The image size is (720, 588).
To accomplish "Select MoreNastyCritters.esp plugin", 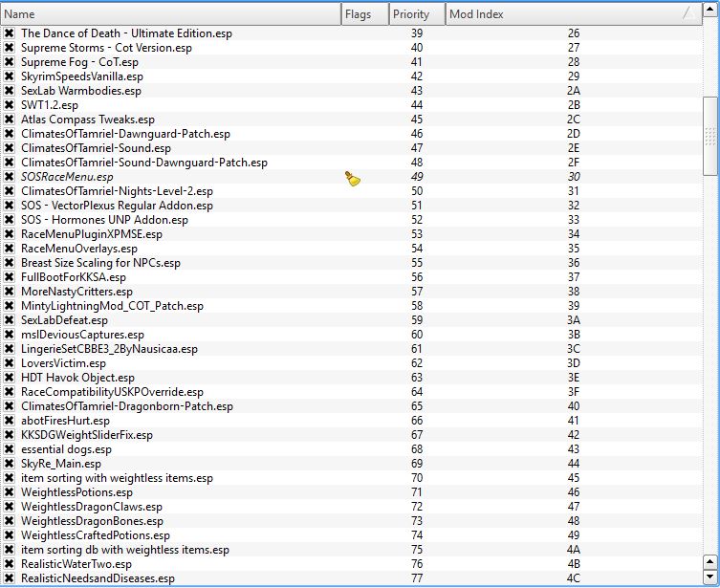I will pyautogui.click(x=76, y=292).
